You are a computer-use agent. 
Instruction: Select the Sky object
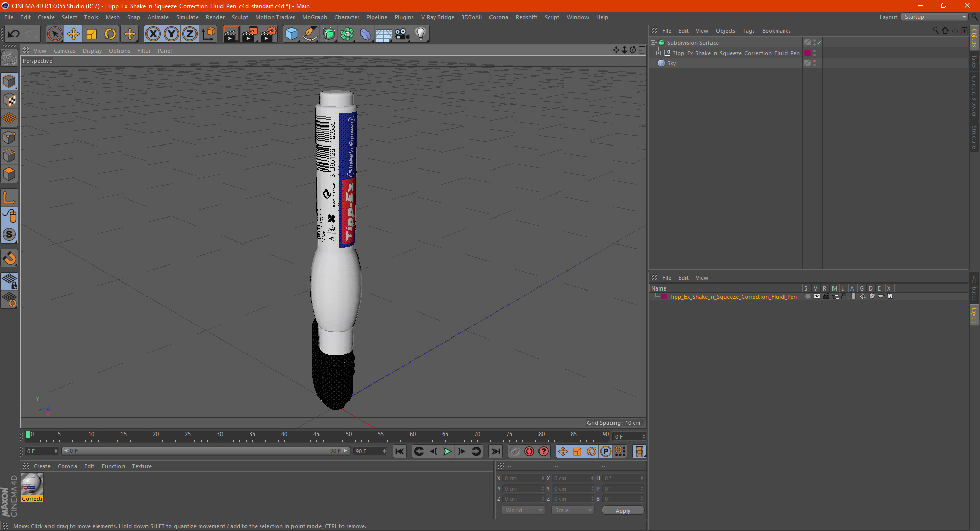671,63
